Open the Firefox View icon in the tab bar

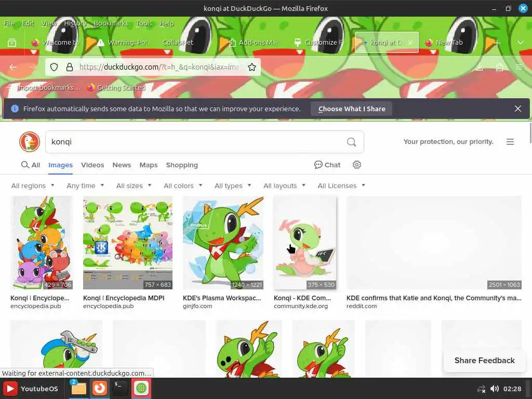point(12,43)
